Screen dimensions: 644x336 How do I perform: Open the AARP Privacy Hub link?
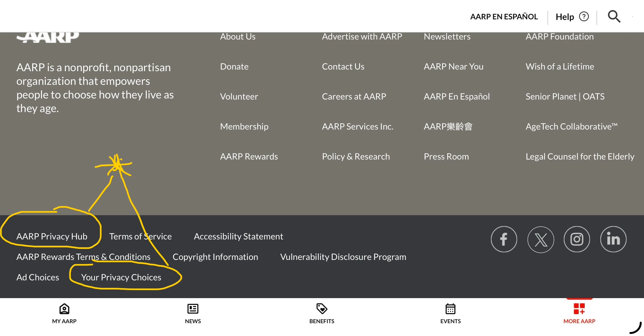click(52, 236)
